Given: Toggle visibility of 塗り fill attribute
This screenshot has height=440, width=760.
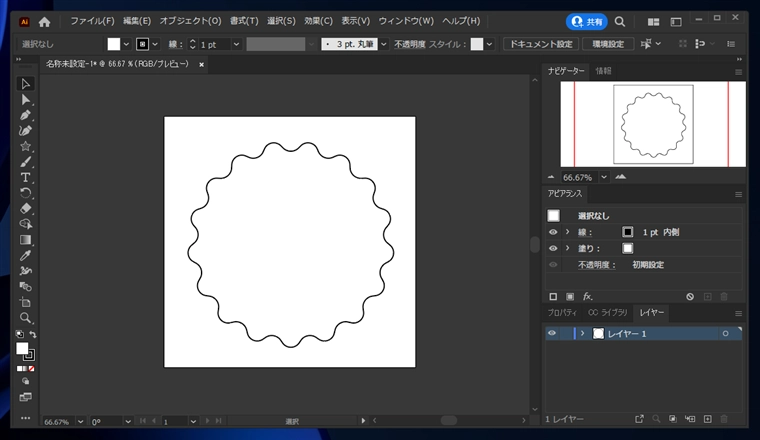Looking at the screenshot, I should click(553, 248).
